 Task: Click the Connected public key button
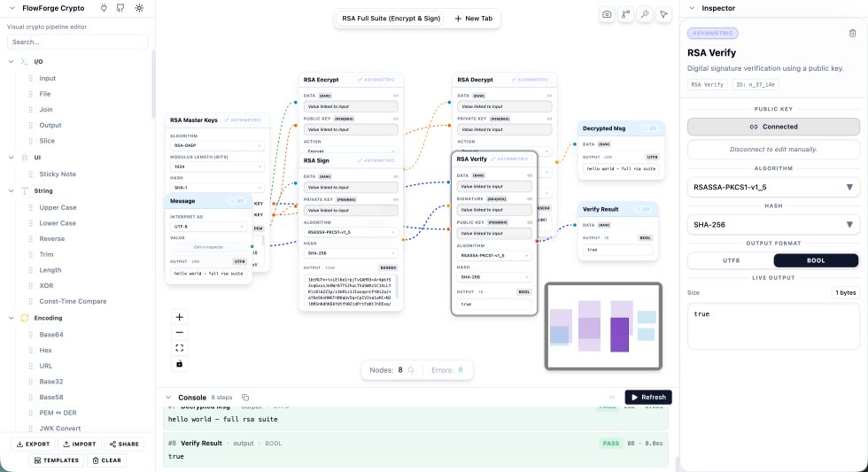click(x=773, y=127)
